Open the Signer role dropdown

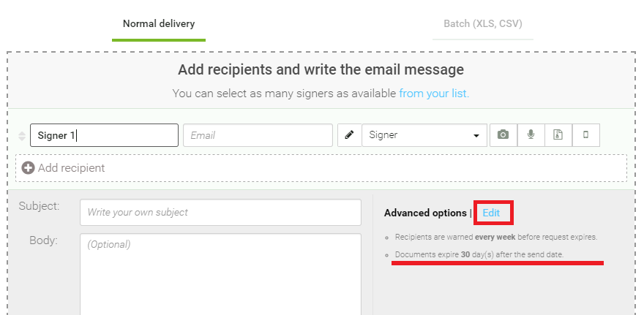(424, 135)
